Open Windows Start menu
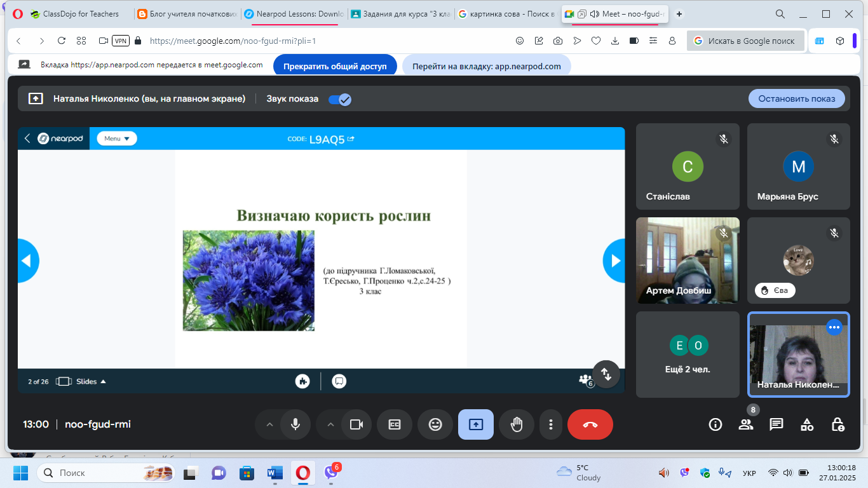 click(x=21, y=473)
